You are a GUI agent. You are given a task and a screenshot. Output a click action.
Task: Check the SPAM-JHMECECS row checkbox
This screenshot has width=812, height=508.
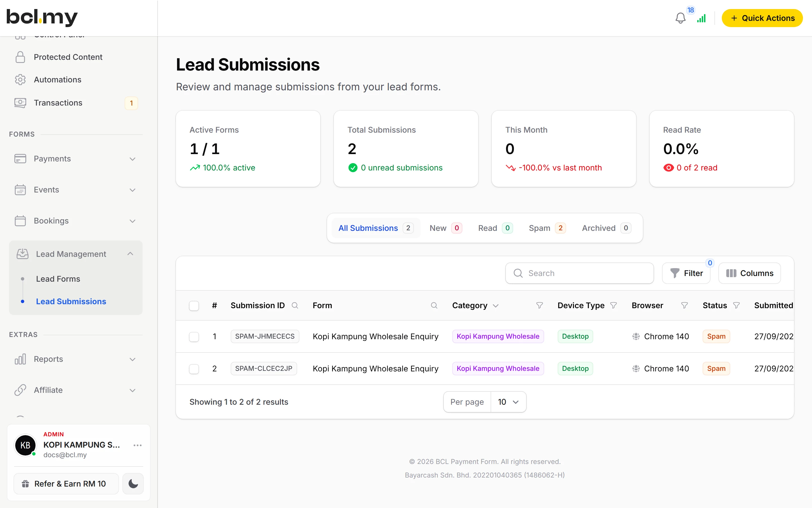[x=194, y=337]
